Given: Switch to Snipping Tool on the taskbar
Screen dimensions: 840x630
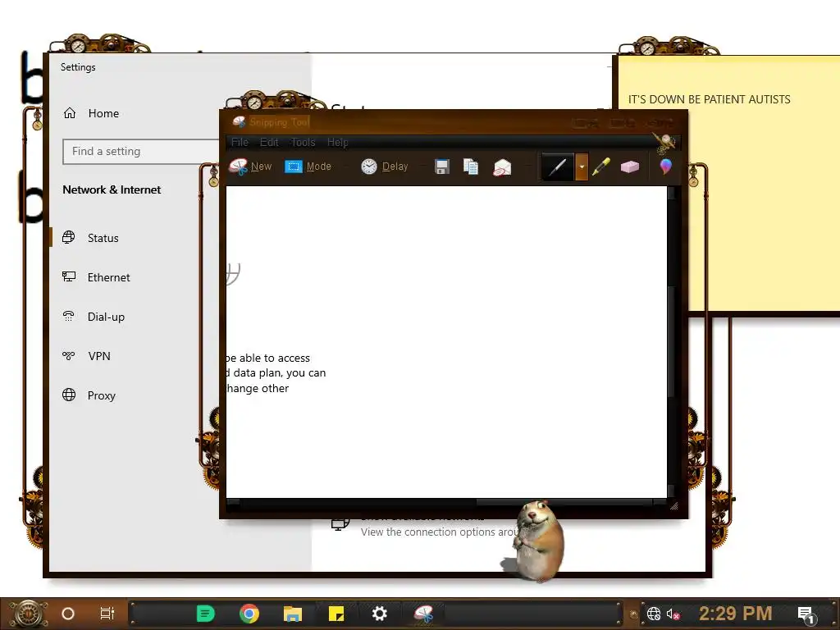Looking at the screenshot, I should pos(423,614).
